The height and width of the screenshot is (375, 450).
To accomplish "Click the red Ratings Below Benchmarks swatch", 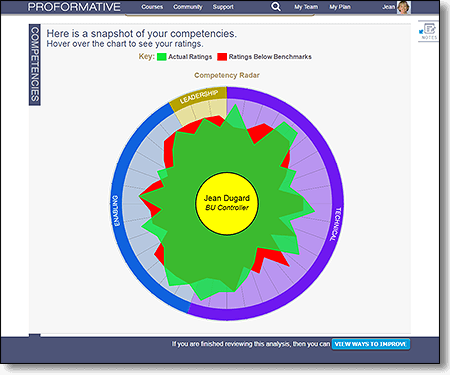I will pos(222,57).
